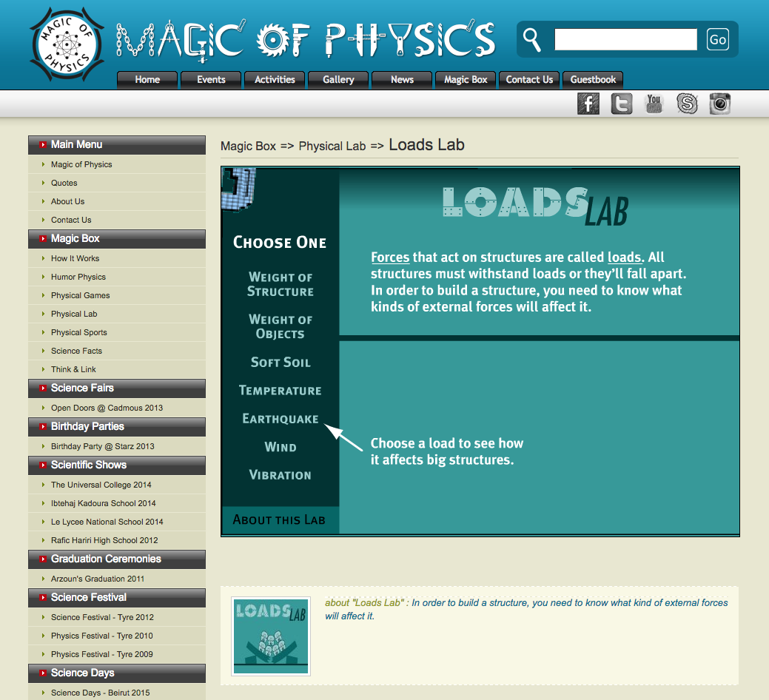Select the Soft Soil load option
This screenshot has height=700, width=769.
pyautogui.click(x=281, y=362)
